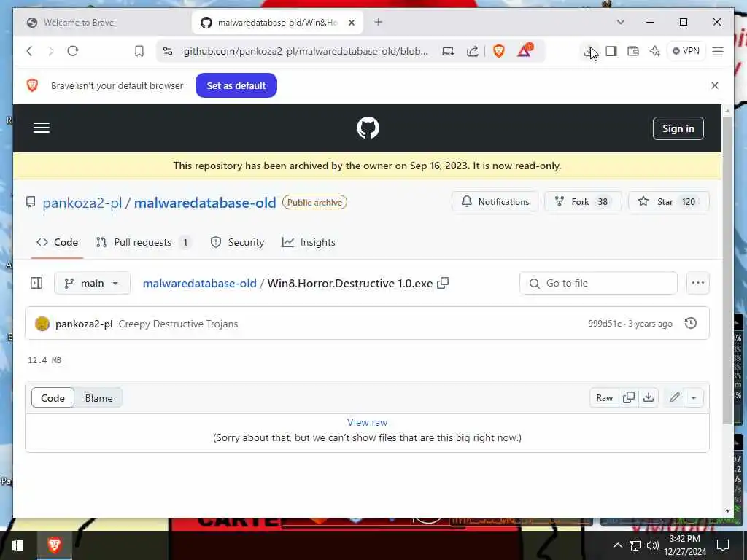Open the more file actions ellipsis menu
The width and height of the screenshot is (747, 560).
coord(698,283)
